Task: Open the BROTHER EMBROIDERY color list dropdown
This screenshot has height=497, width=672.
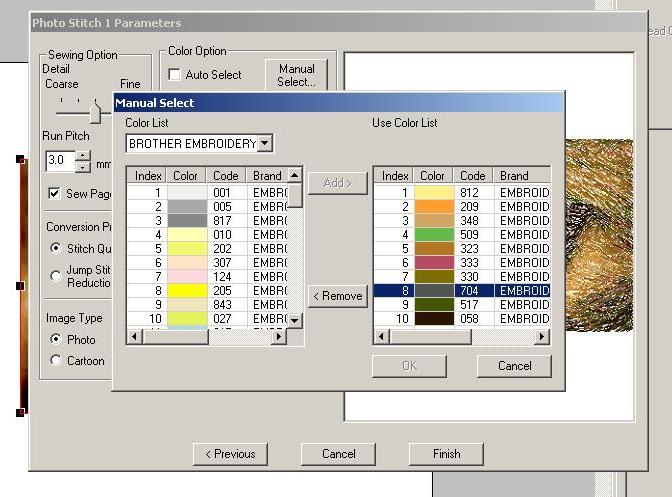Action: (264, 144)
